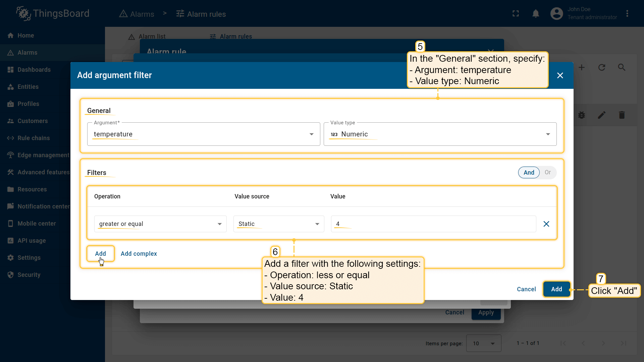644x362 pixels.
Task: Toggle fullscreen mode icon
Action: pos(516,14)
